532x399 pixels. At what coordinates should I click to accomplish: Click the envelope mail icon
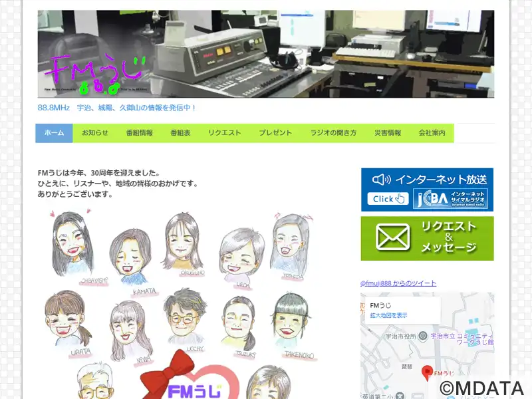[392, 237]
